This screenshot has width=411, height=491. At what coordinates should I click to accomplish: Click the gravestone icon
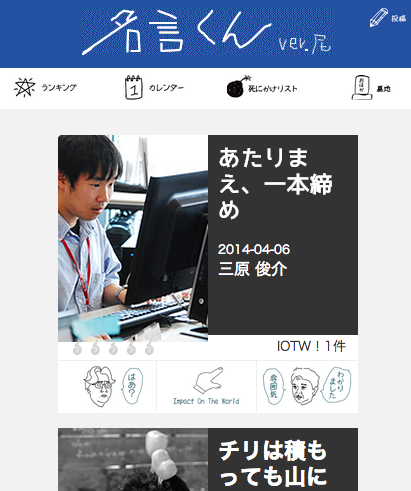pyautogui.click(x=362, y=87)
